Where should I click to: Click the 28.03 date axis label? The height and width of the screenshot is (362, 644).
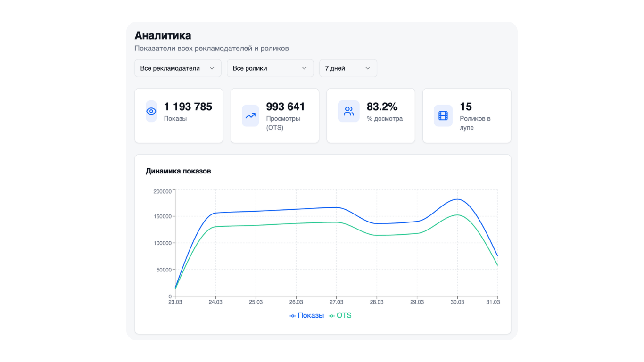click(377, 302)
